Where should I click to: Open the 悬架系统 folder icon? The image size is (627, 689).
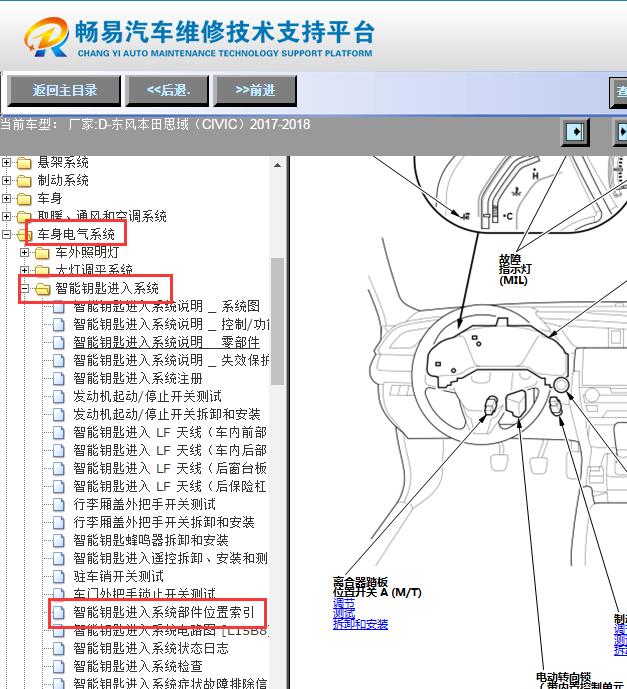(24, 163)
